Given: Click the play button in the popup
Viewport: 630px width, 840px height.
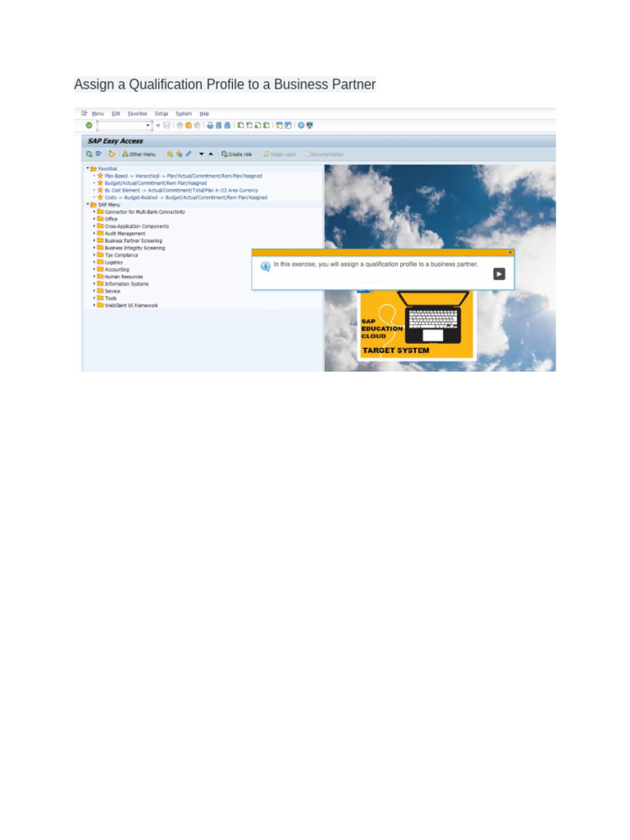Looking at the screenshot, I should pyautogui.click(x=499, y=274).
